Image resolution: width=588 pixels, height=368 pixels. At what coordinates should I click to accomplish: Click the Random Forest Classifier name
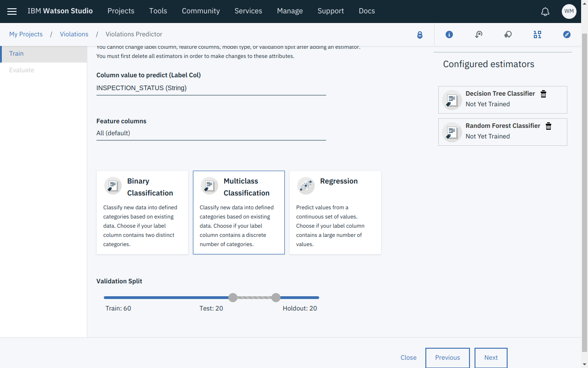click(503, 126)
